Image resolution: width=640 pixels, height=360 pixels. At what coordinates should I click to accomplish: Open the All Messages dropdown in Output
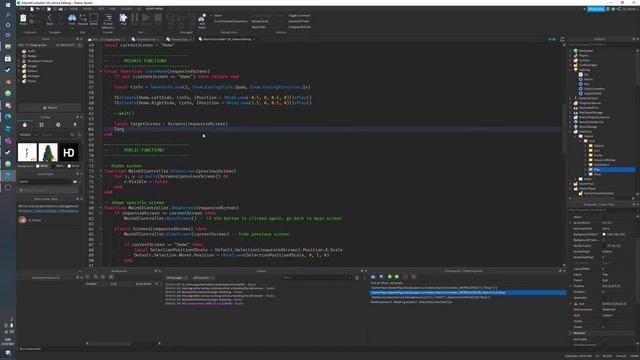click(176, 278)
